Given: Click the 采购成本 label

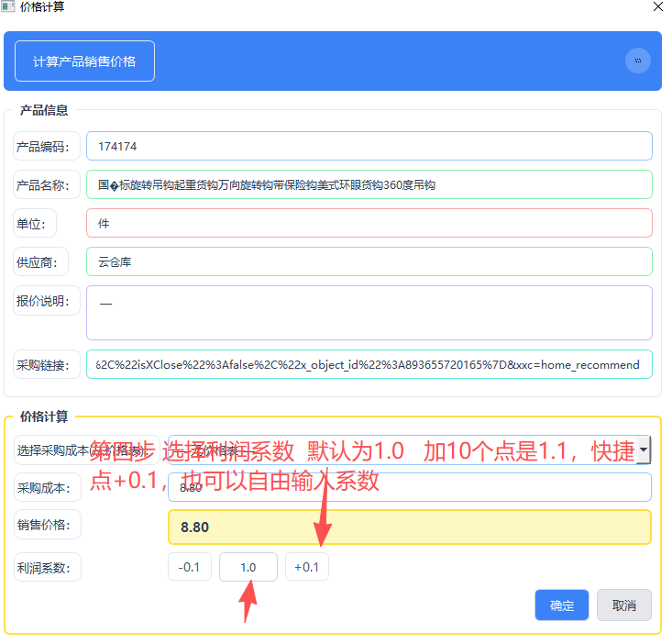Looking at the screenshot, I should 47,487.
